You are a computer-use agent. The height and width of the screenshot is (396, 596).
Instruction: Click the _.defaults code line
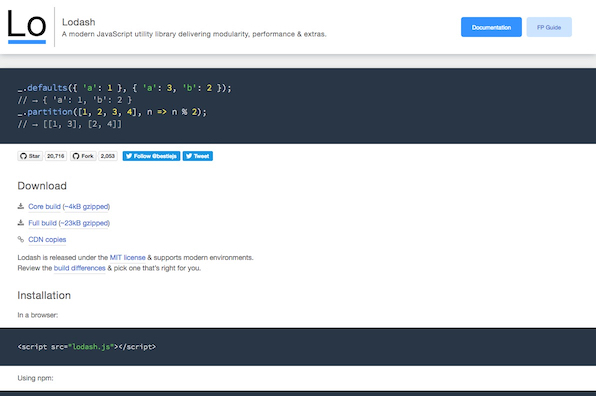[124, 88]
